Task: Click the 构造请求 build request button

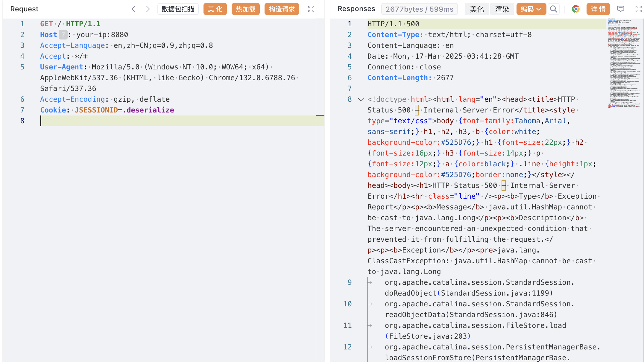Action: [282, 9]
